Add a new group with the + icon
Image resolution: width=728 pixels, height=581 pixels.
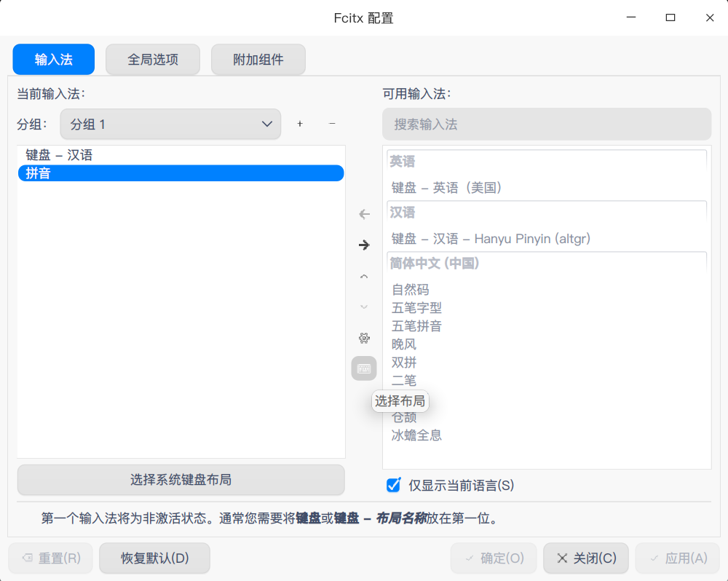[x=299, y=124]
